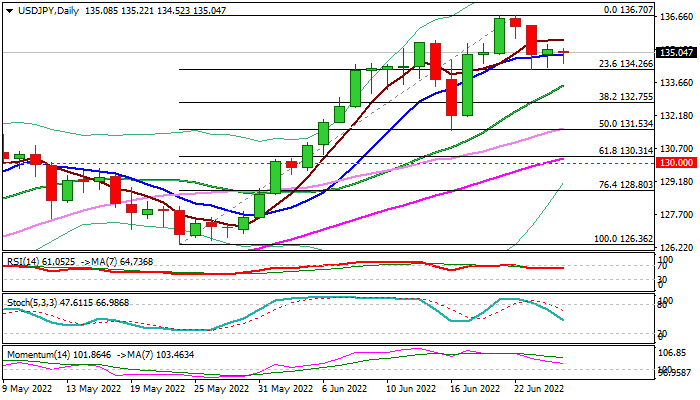This screenshot has height=400, width=700.
Task: Select the current price tag 135.047
Action: (x=677, y=52)
